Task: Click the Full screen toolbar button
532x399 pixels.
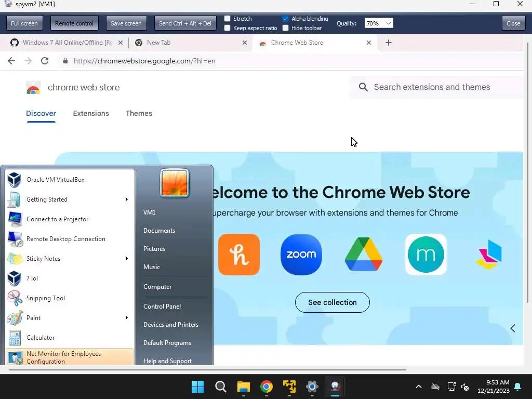Action: [x=24, y=23]
